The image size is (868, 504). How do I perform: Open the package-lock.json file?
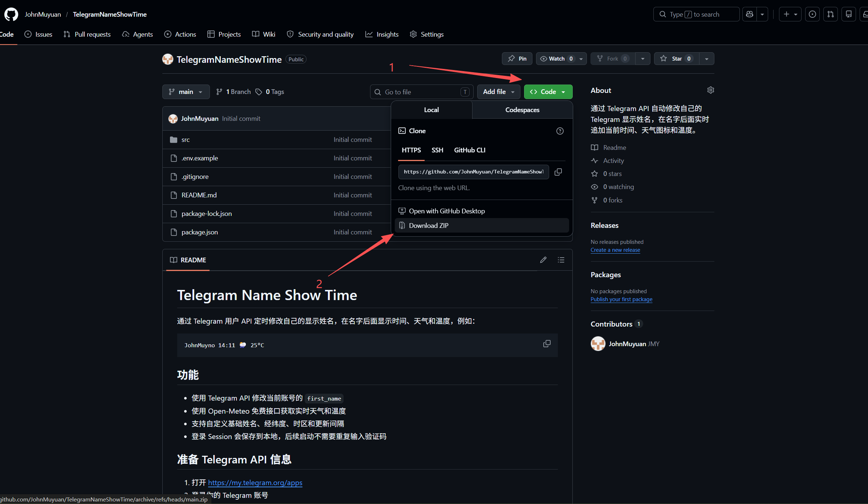[x=207, y=214]
